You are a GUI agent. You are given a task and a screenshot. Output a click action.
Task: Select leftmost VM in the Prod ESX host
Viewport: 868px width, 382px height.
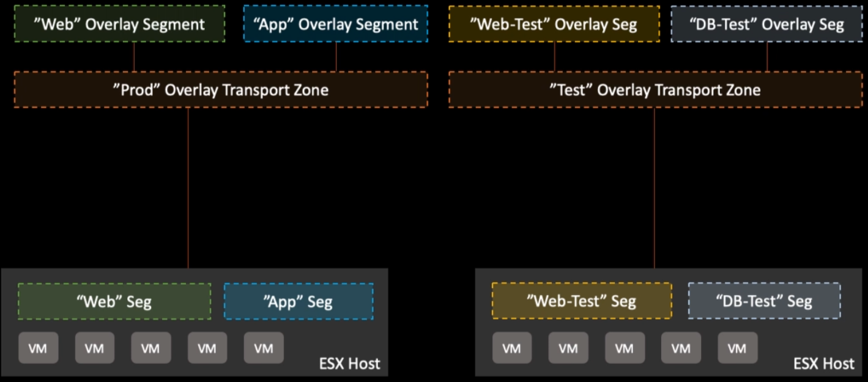[38, 348]
